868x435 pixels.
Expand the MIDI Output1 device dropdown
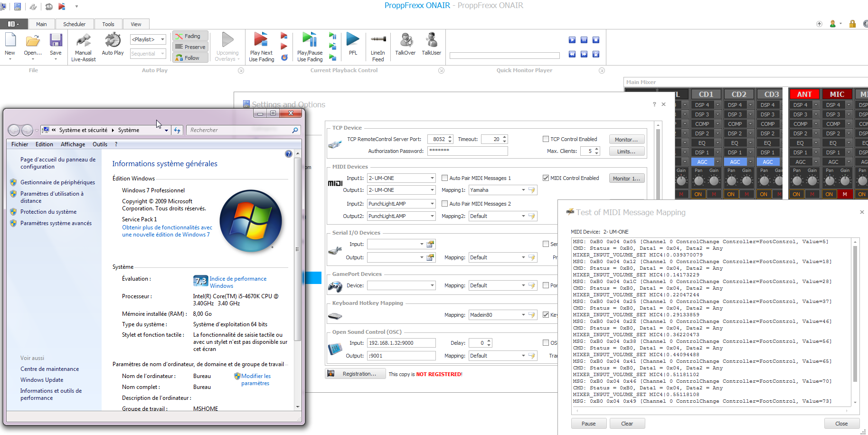click(432, 190)
